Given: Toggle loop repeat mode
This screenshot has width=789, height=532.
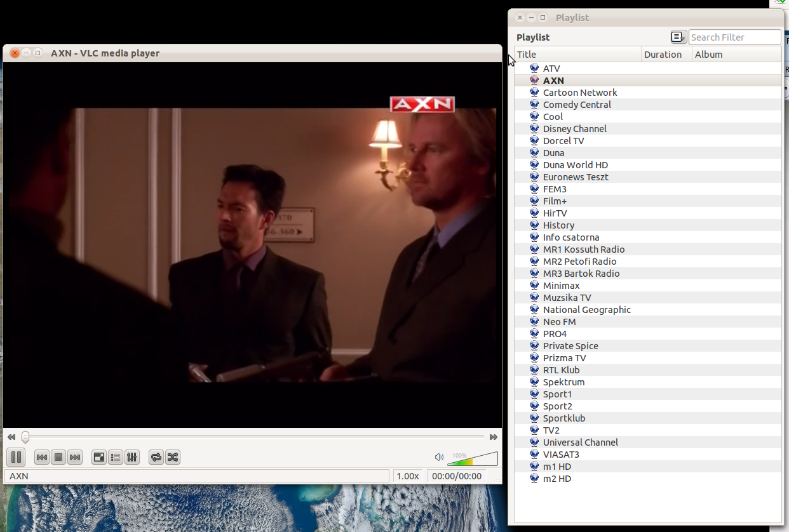Looking at the screenshot, I should [x=156, y=457].
